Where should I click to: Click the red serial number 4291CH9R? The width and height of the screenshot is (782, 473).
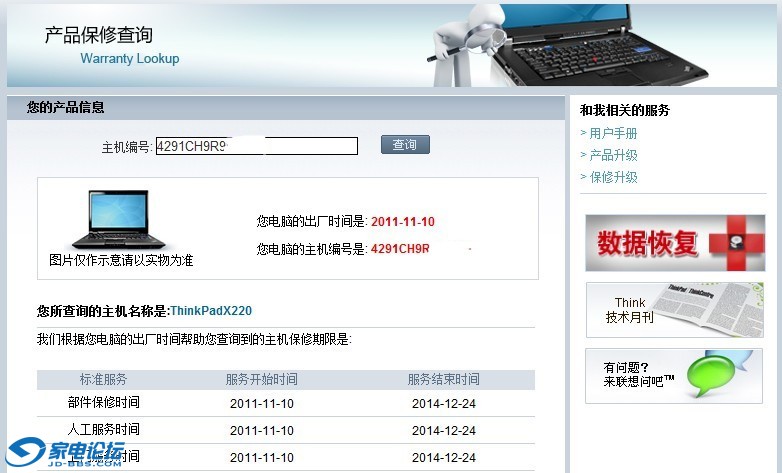tap(400, 248)
